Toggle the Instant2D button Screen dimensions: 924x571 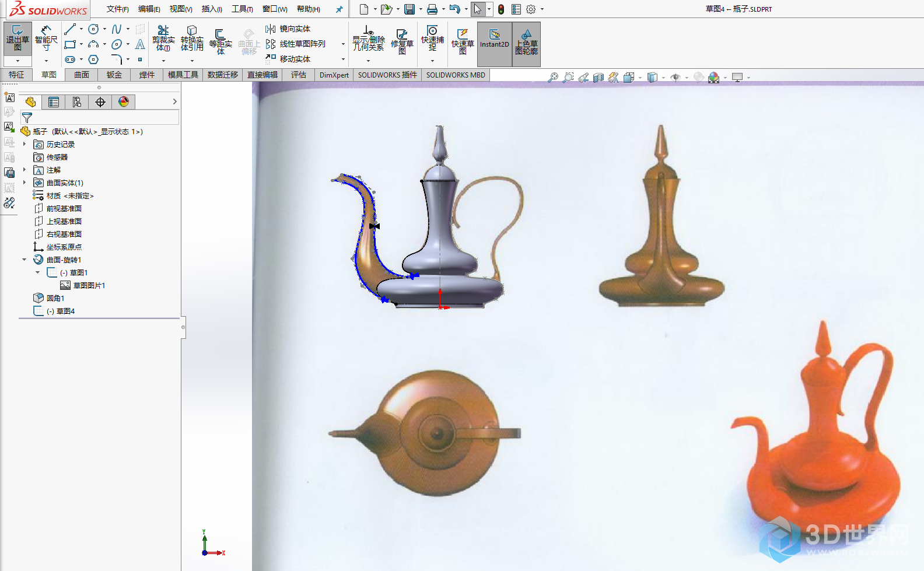[x=495, y=44]
